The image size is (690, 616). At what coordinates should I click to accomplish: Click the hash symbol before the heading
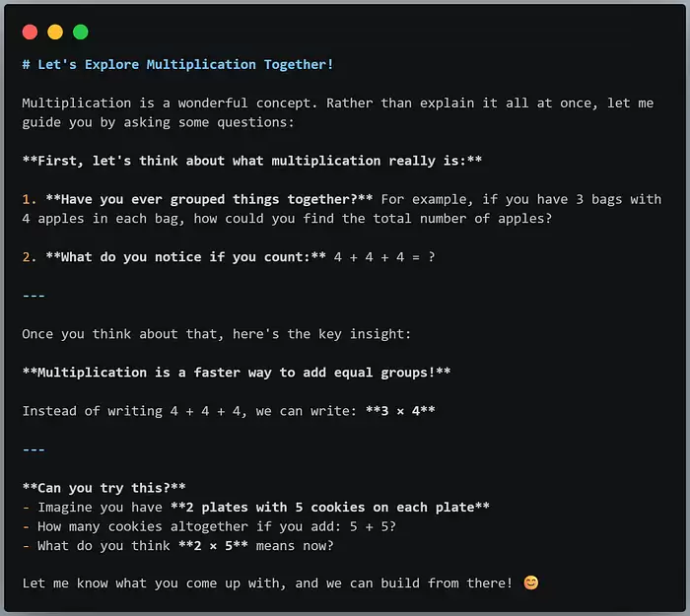pos(27,65)
